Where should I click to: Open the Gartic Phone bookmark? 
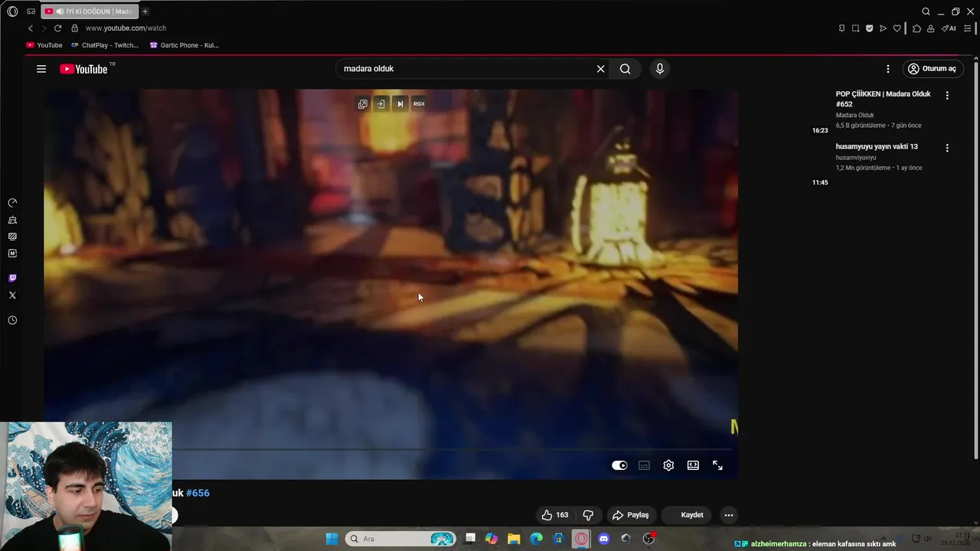click(x=185, y=45)
